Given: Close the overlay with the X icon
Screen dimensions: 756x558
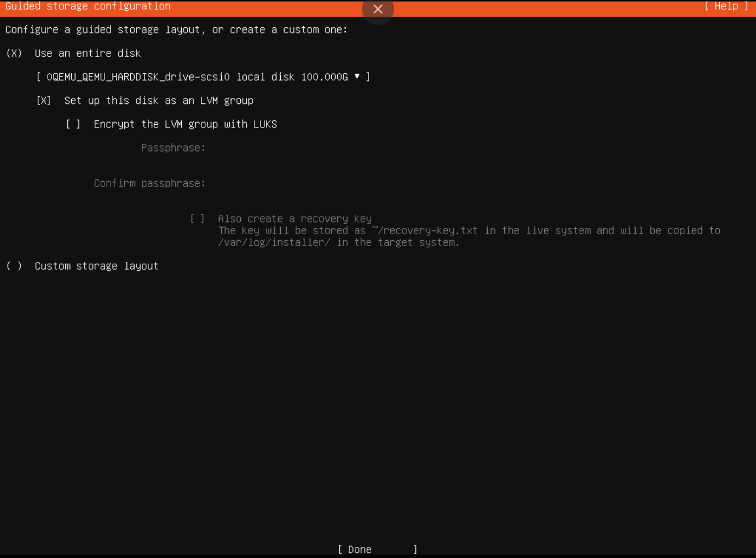Looking at the screenshot, I should [x=378, y=9].
